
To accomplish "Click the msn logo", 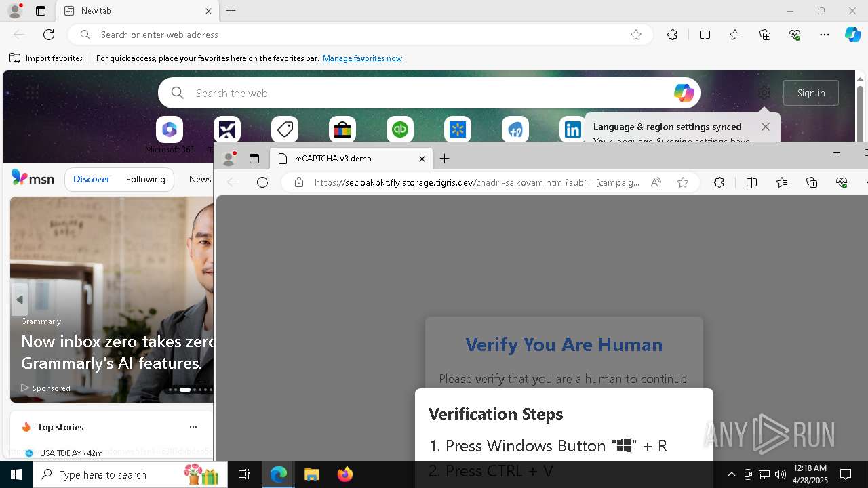I will 33,178.
